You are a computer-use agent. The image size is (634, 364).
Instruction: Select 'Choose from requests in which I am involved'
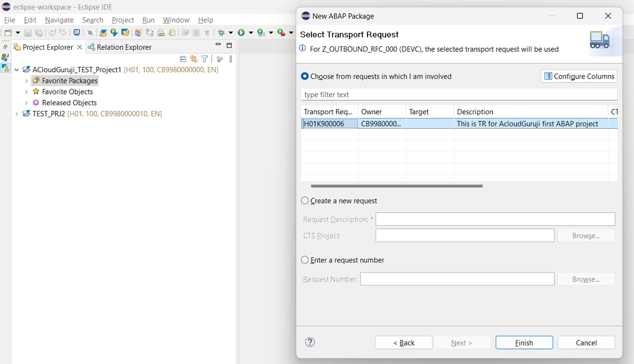coord(305,76)
